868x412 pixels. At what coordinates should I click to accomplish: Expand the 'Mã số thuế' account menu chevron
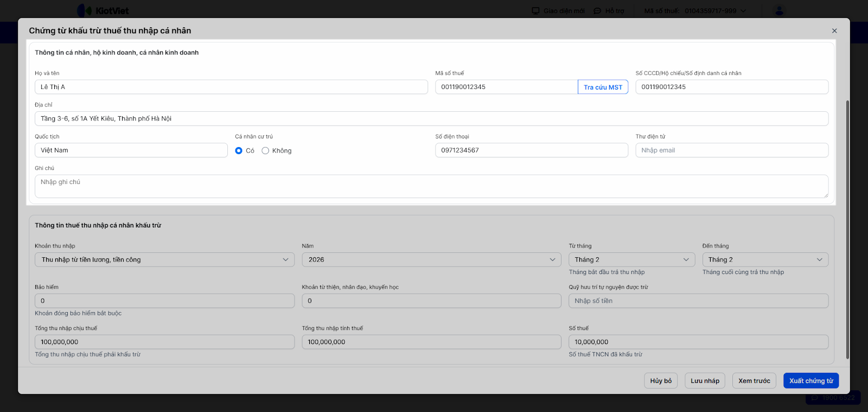(743, 11)
